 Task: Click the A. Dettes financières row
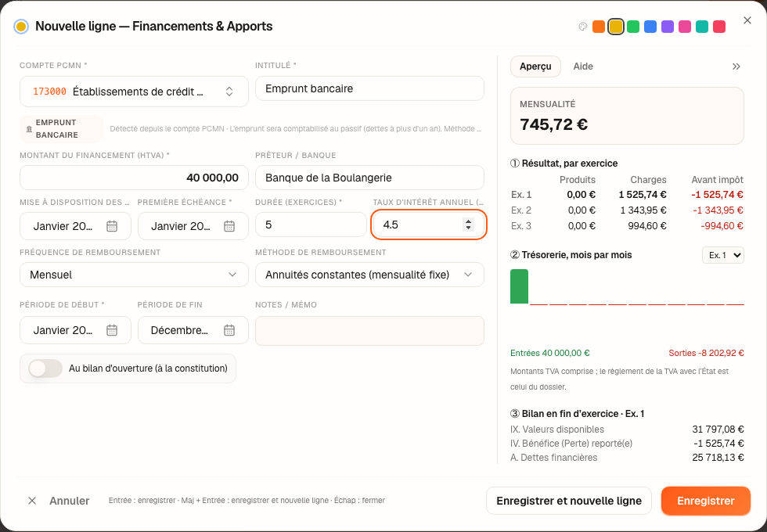click(x=627, y=458)
